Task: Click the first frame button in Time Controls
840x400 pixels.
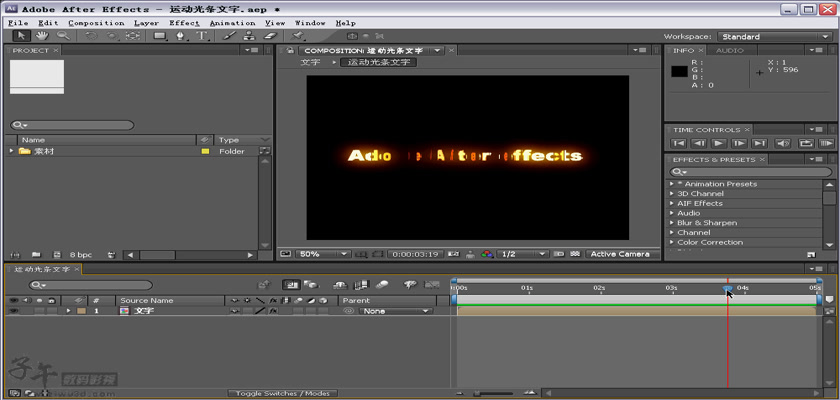Action: [x=678, y=143]
